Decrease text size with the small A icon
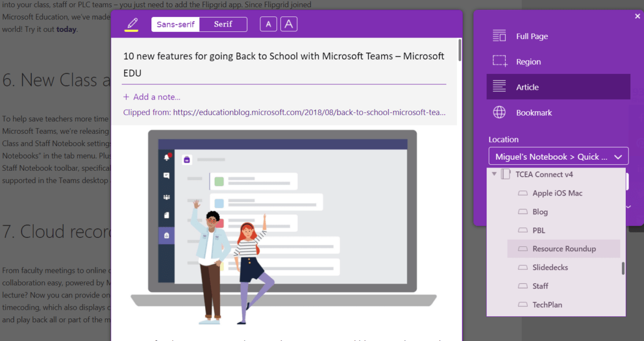The width and height of the screenshot is (644, 341). (x=268, y=24)
